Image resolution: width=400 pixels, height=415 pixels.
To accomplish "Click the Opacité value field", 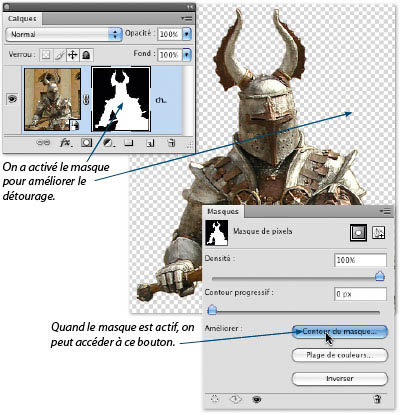I will [x=169, y=34].
